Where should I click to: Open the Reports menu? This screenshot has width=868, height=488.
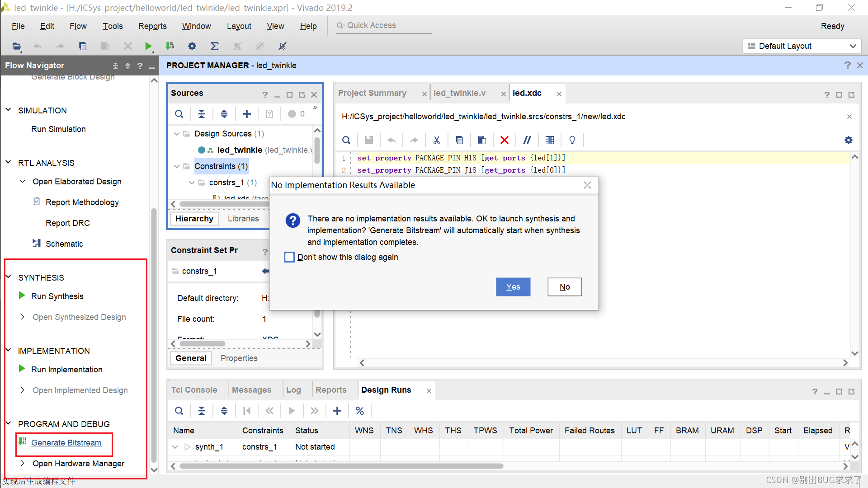click(152, 26)
